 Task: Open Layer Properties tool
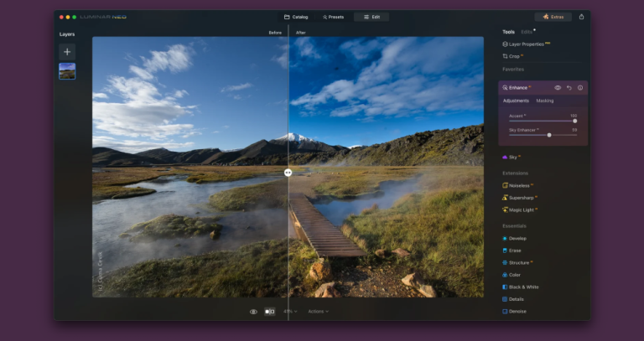(526, 44)
